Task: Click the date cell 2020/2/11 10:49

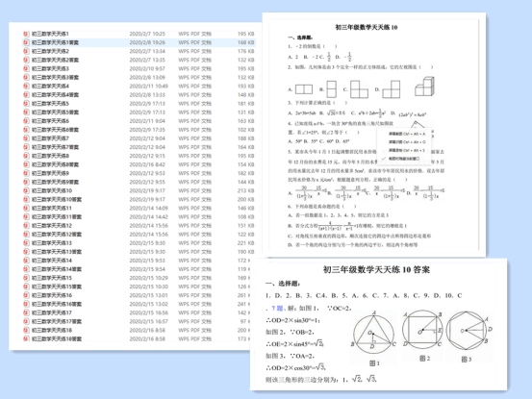Action: (x=148, y=87)
